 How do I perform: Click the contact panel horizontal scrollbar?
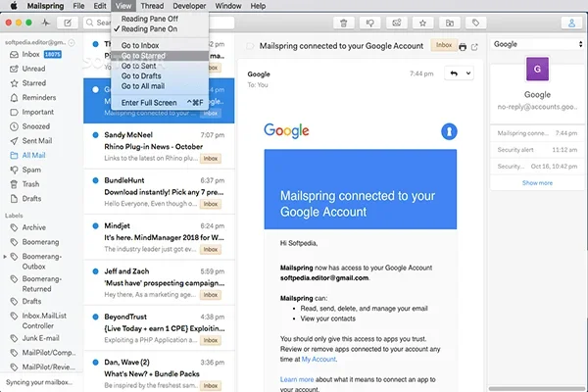point(536,389)
